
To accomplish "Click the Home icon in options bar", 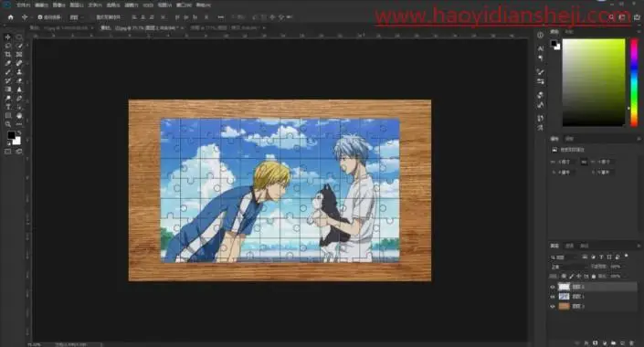I will coord(11,17).
